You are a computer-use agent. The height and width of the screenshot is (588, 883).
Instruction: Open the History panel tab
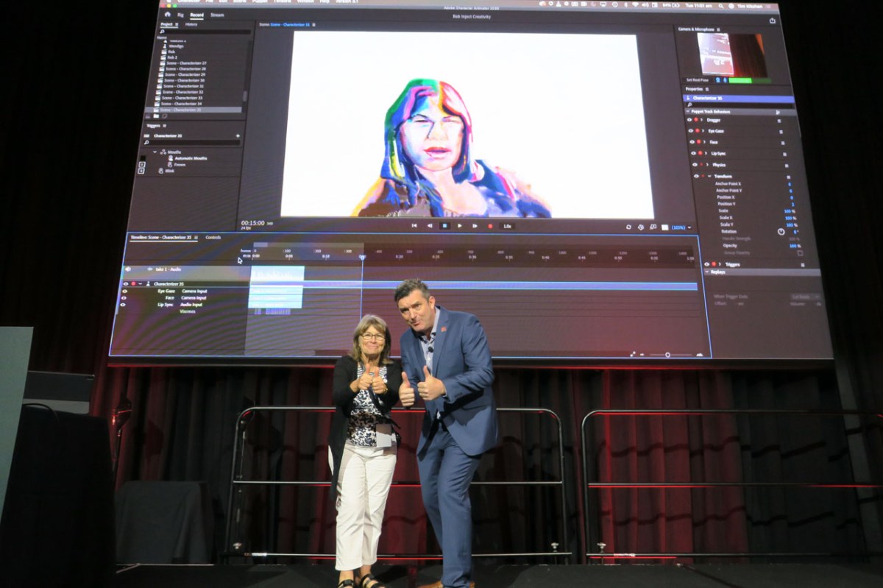[191, 24]
